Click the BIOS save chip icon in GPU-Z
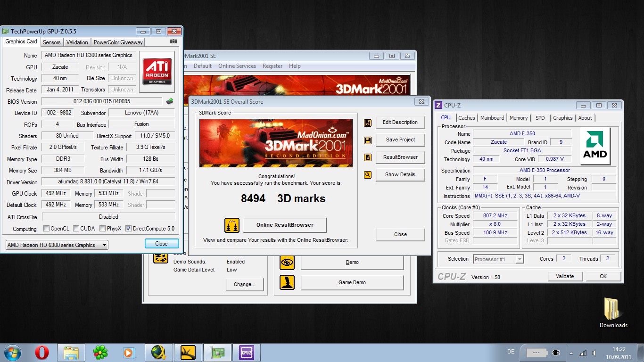644x362 pixels. (170, 101)
